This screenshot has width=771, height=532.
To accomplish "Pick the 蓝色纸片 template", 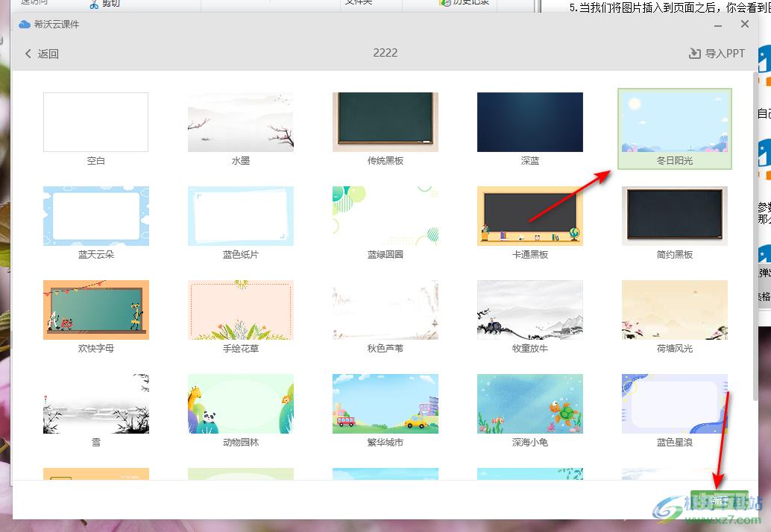I will tap(240, 215).
